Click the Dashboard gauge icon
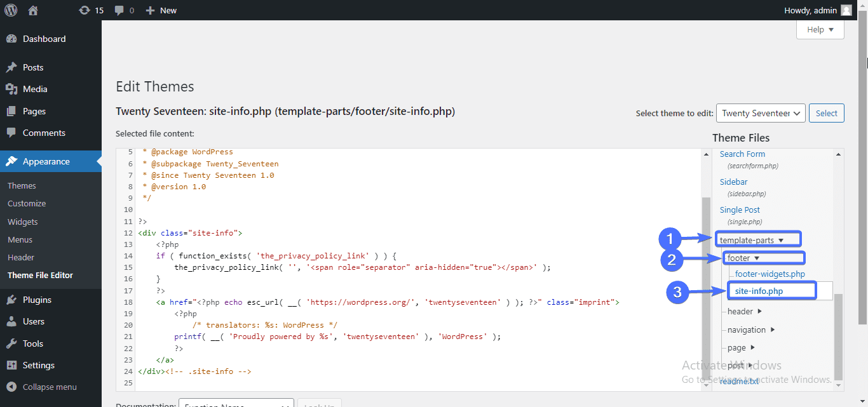This screenshot has width=868, height=407. pyautogui.click(x=11, y=39)
